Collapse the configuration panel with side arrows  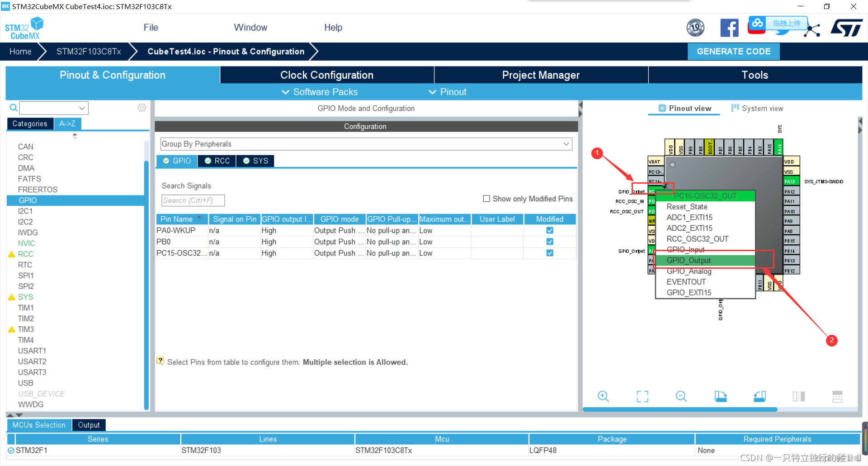click(x=580, y=109)
